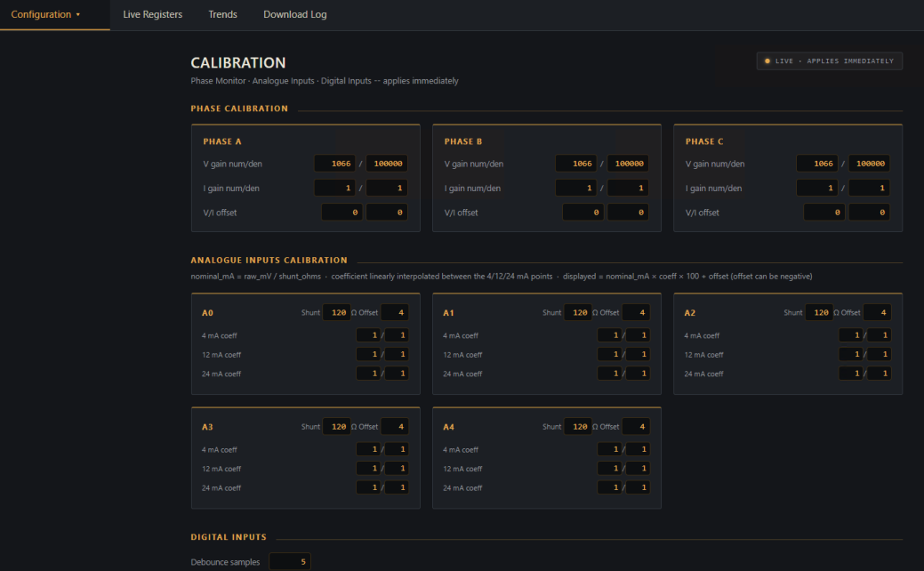The image size is (924, 571).
Task: Select Phase C voltage offset field
Action: point(824,213)
